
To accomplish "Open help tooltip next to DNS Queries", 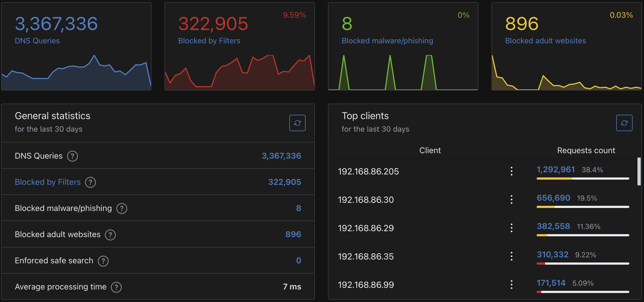I will click(x=72, y=156).
